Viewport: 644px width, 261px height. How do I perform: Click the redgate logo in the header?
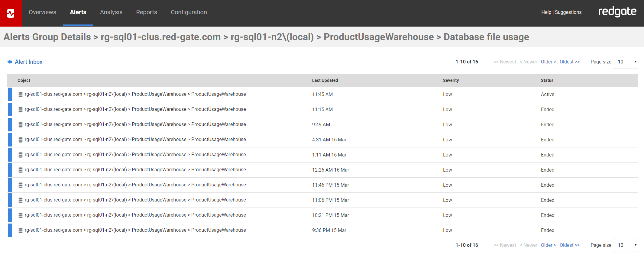click(617, 12)
